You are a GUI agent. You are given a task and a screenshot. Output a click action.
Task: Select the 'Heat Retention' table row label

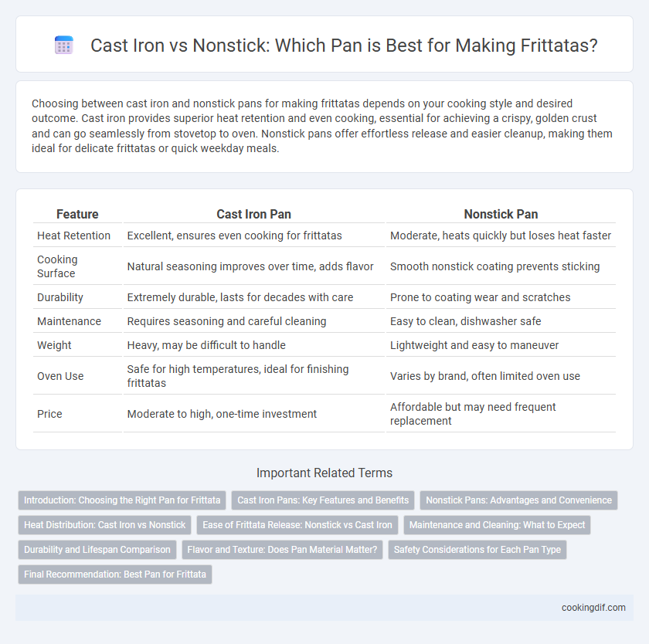(73, 236)
